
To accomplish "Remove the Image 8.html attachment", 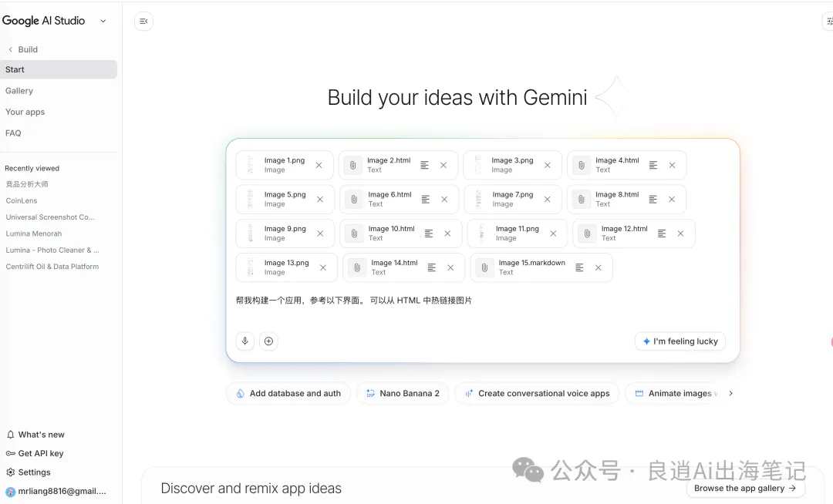I will point(672,199).
